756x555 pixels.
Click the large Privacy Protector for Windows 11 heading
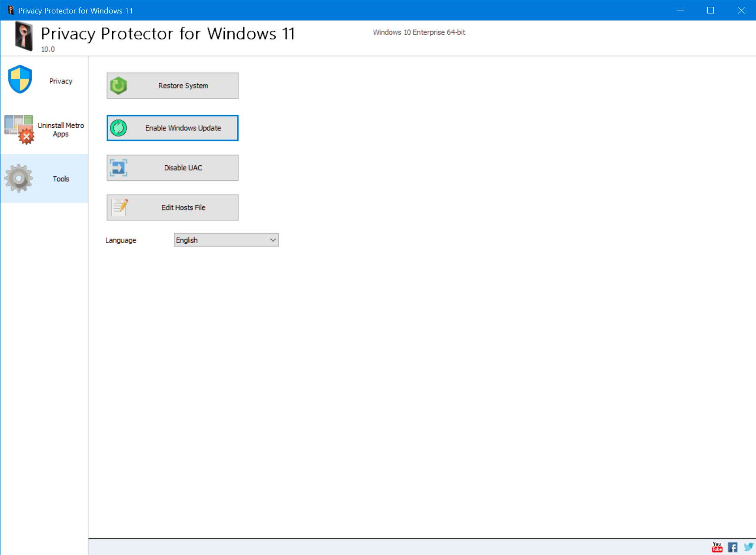[168, 33]
